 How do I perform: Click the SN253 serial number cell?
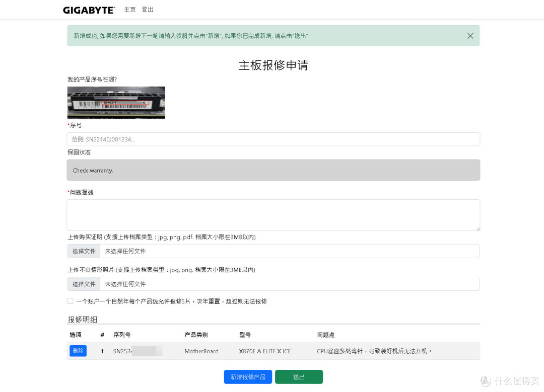(x=138, y=351)
